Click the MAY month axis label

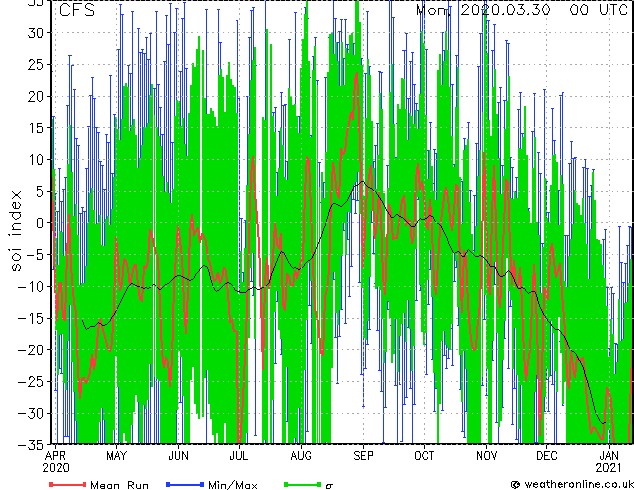[116, 456]
